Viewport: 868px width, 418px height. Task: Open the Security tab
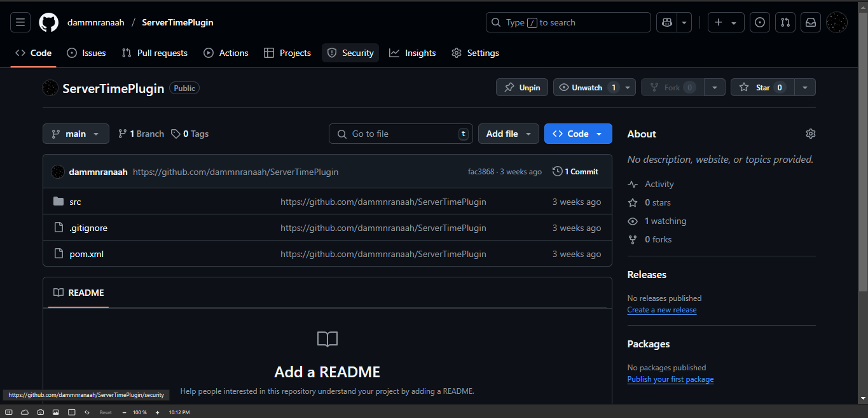click(x=350, y=53)
